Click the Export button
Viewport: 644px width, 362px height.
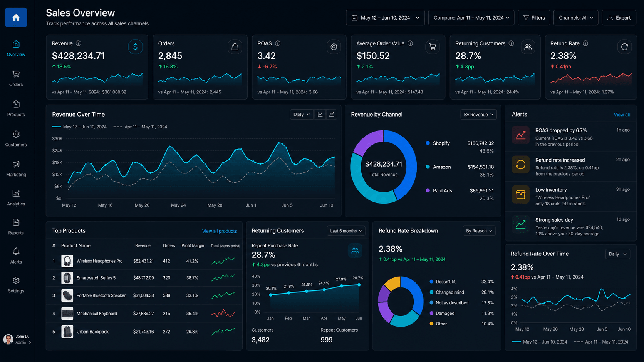tap(619, 18)
